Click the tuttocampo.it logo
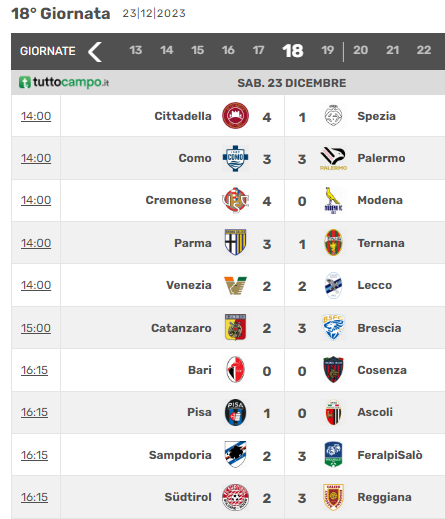This screenshot has height=519, width=445. pyautogui.click(x=64, y=82)
